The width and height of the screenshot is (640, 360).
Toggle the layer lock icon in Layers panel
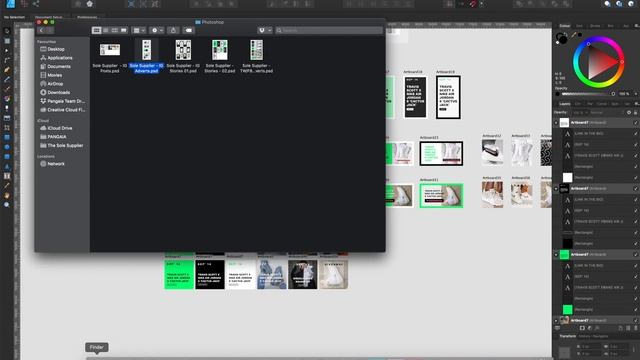[x=636, y=112]
